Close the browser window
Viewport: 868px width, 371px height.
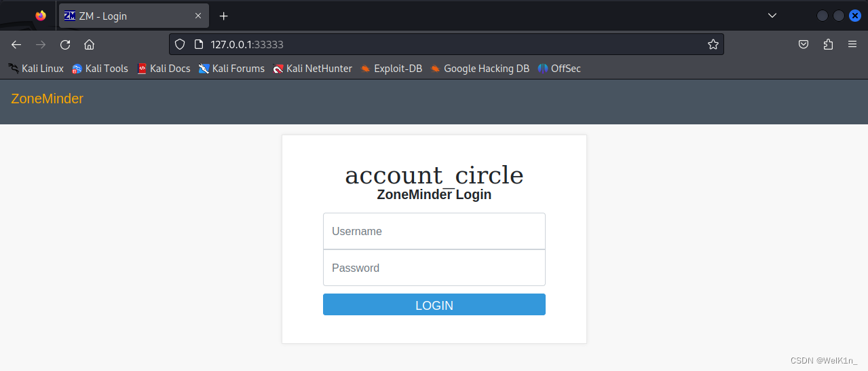[855, 16]
